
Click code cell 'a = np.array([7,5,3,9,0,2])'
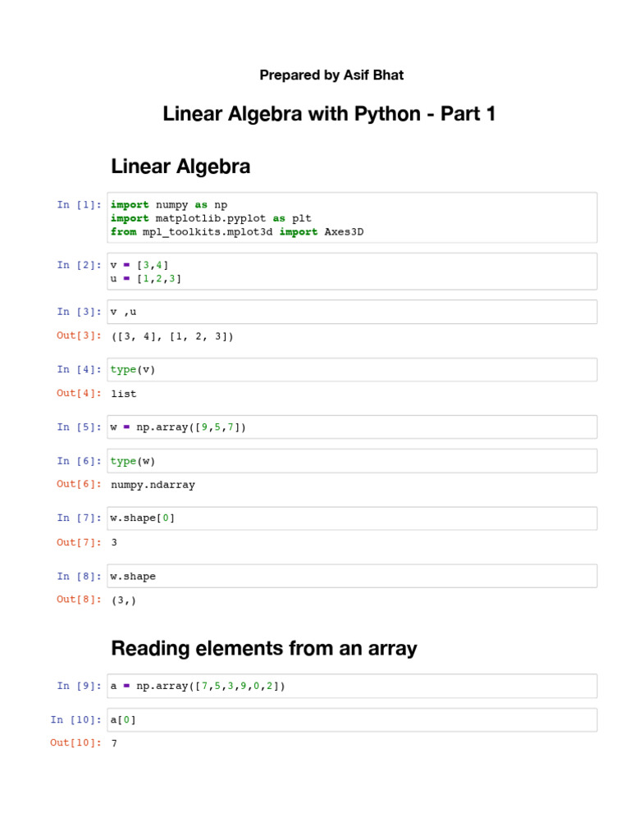352,686
